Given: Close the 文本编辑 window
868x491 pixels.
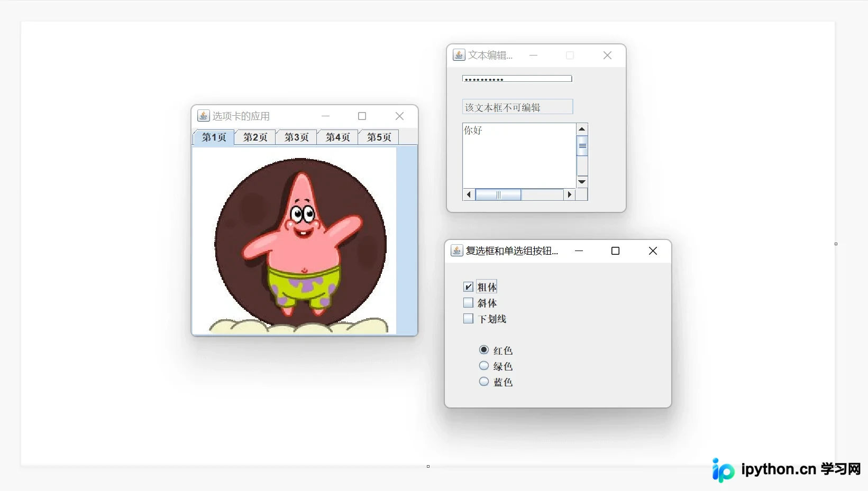Looking at the screenshot, I should click(607, 55).
